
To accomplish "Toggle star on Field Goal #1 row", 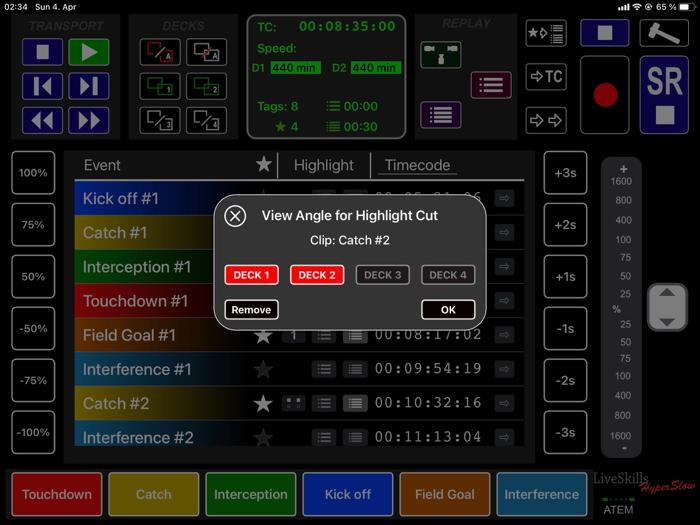I will (263, 336).
